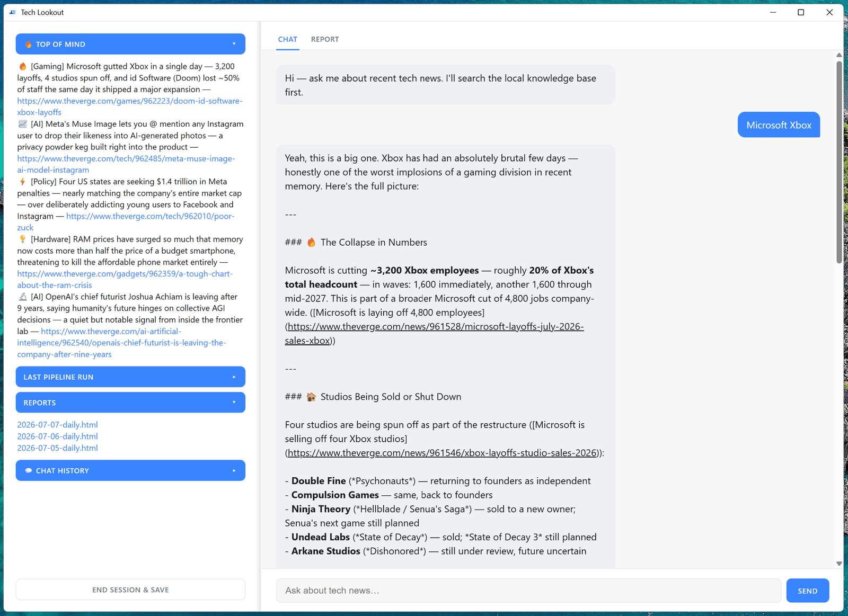Click the chat scrollbar up arrow

pyautogui.click(x=839, y=55)
